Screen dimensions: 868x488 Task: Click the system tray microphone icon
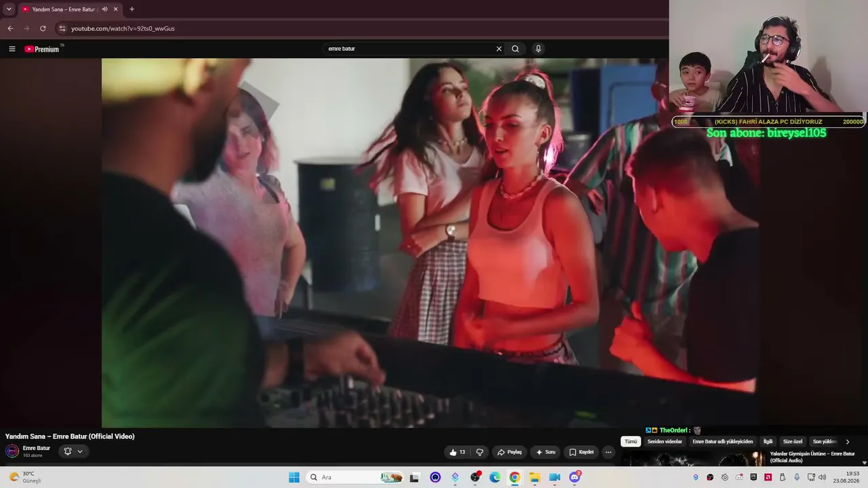(x=797, y=477)
